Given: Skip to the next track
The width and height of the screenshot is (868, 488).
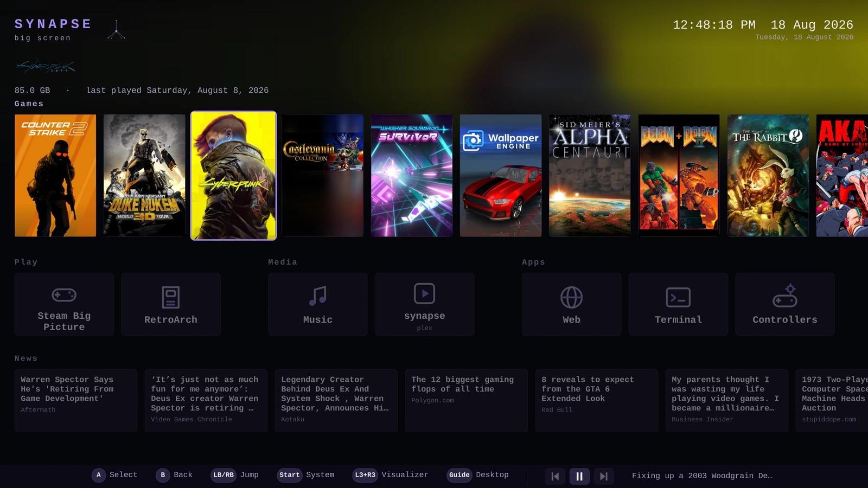Looking at the screenshot, I should point(604,476).
